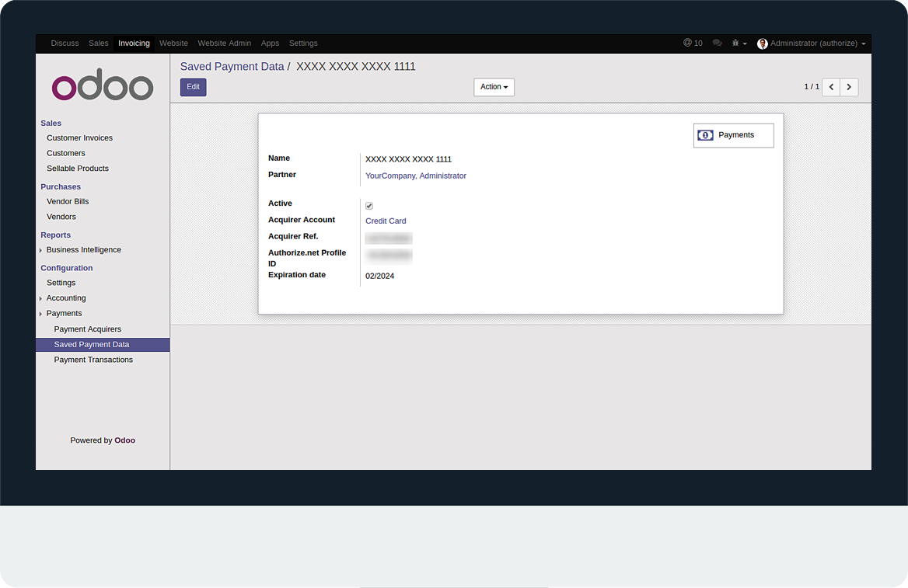Viewport: 908px width, 588px height.
Task: Open Vendor Bills in sidebar
Action: [68, 201]
